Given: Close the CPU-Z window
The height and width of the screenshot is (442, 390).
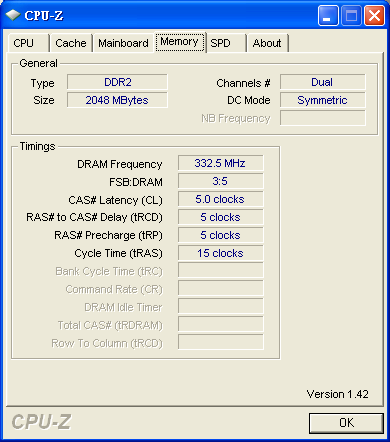Looking at the screenshot, I should click(x=374, y=16).
